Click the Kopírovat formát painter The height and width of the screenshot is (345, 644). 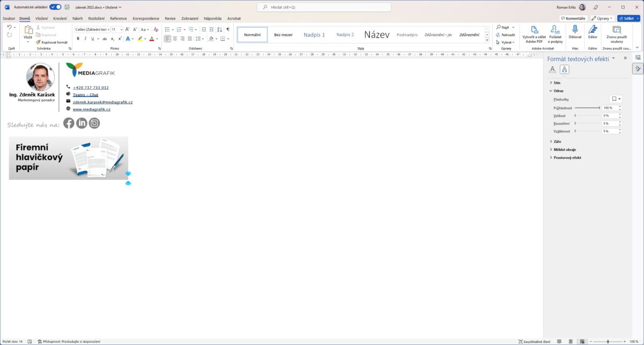click(52, 42)
